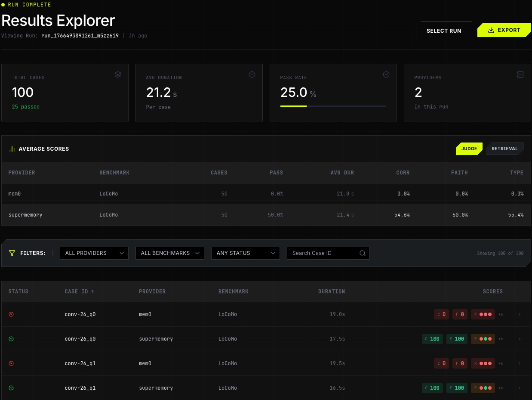Image resolution: width=532 pixels, height=400 pixels.
Task: Click +6 more scores for conv-26_q0 mem0
Action: (501, 314)
